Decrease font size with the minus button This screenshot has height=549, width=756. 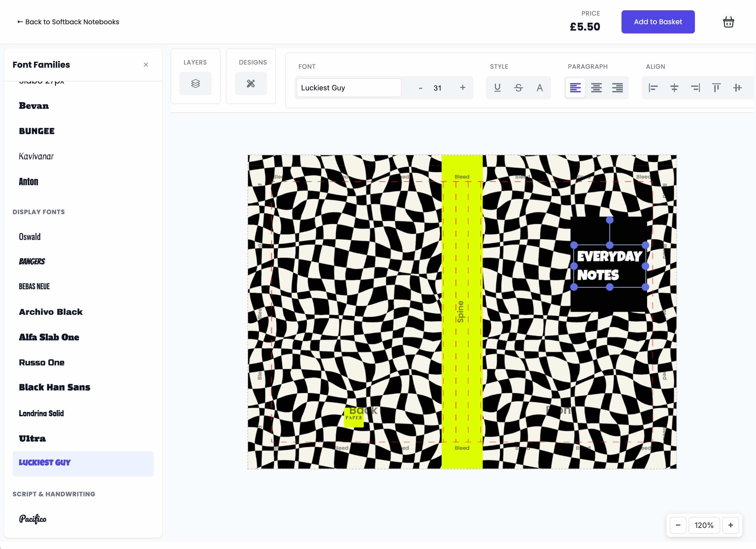pyautogui.click(x=420, y=88)
